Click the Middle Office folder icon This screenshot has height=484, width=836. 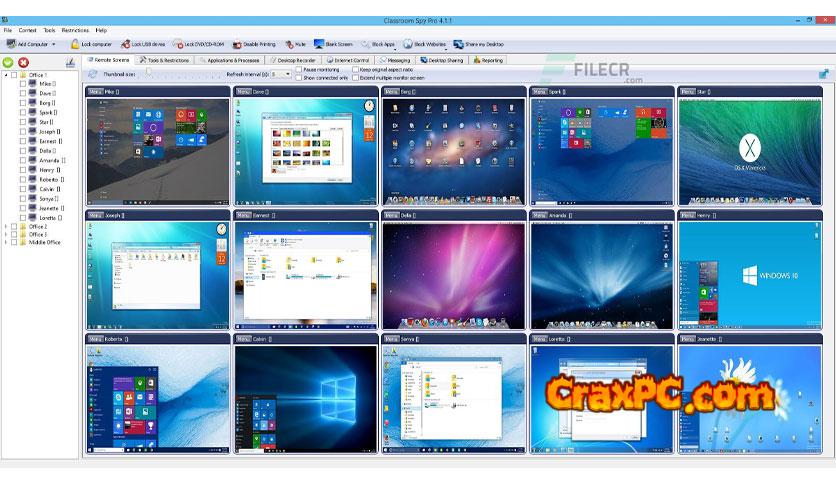[x=23, y=242]
